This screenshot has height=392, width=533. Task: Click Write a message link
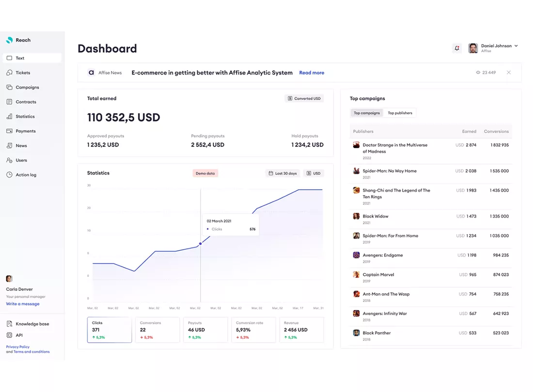click(x=23, y=304)
